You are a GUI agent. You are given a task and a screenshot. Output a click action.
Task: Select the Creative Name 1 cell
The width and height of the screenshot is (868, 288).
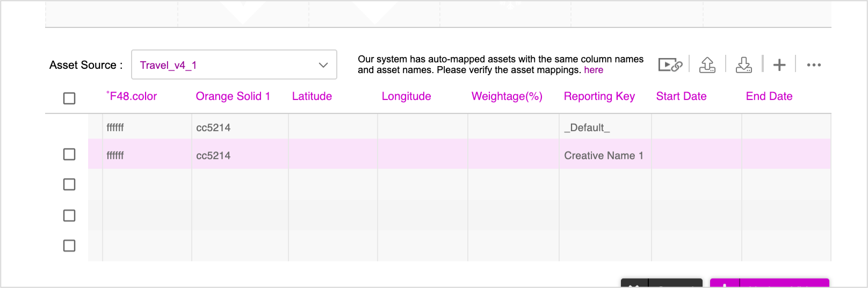point(605,155)
